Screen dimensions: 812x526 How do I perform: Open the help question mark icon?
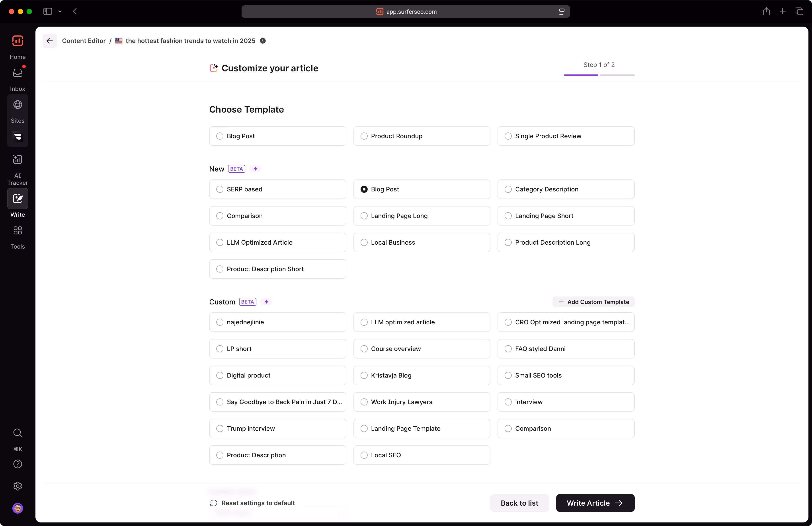click(x=18, y=464)
